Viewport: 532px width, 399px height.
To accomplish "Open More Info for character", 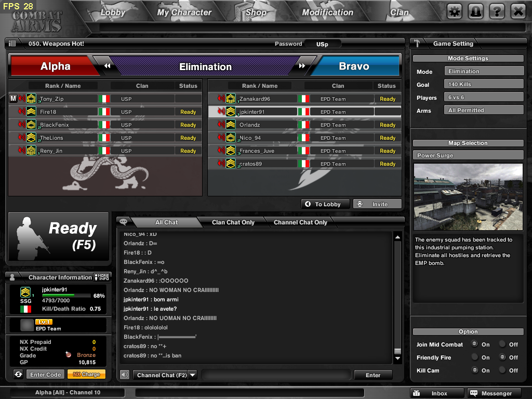I will pos(102,277).
